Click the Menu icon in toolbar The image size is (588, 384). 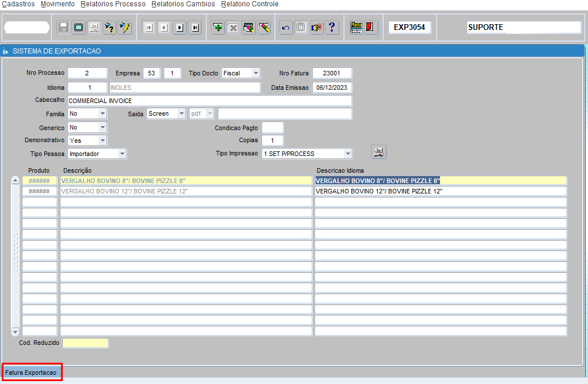(x=356, y=28)
